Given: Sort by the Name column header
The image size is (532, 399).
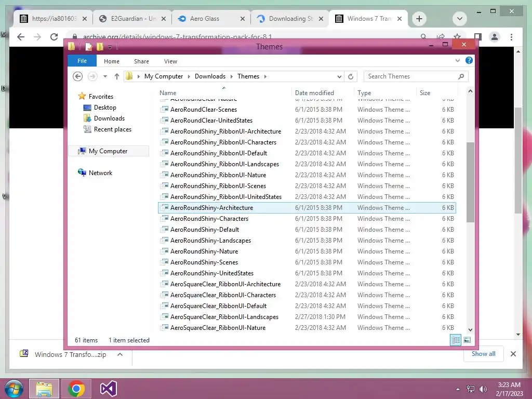Looking at the screenshot, I should coord(224,92).
